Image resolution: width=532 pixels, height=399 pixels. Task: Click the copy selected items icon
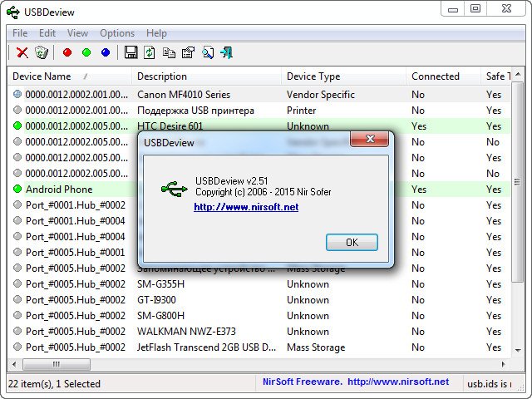pyautogui.click(x=169, y=52)
